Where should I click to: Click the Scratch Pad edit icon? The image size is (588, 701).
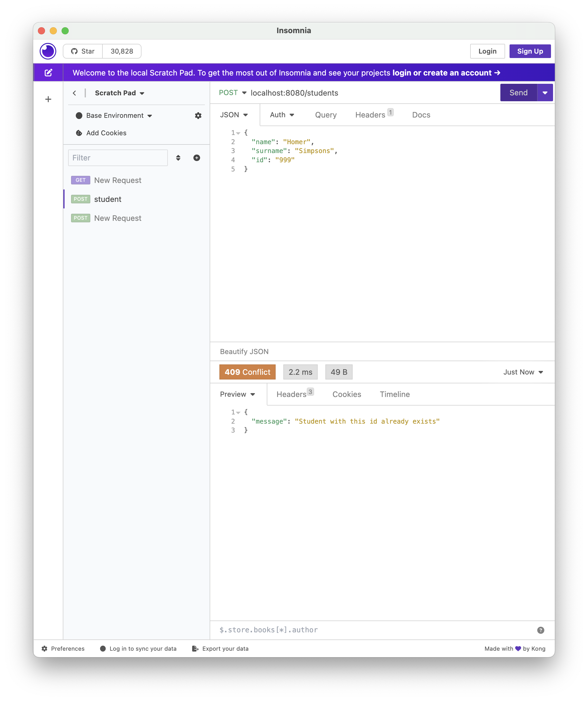(x=49, y=73)
